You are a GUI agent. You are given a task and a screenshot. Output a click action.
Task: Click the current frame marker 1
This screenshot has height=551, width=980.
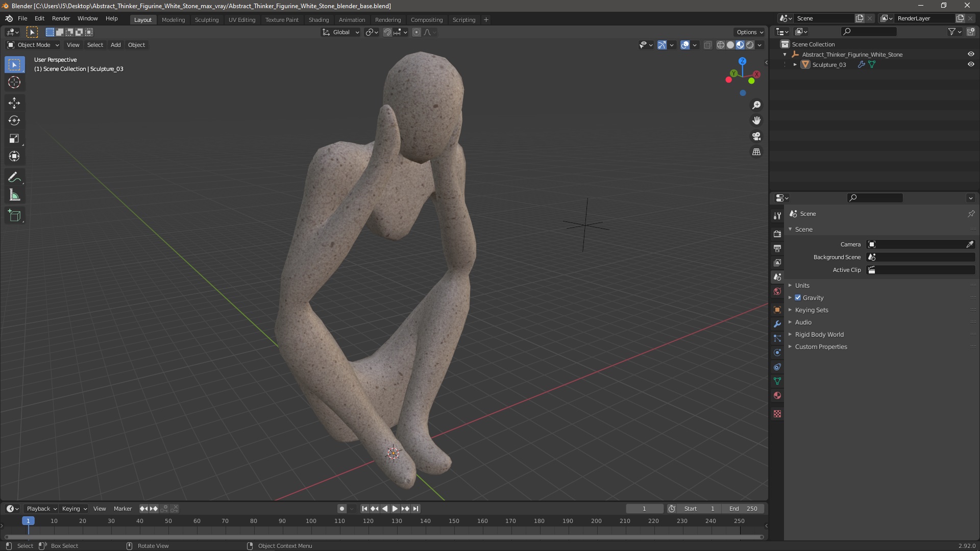(x=28, y=521)
